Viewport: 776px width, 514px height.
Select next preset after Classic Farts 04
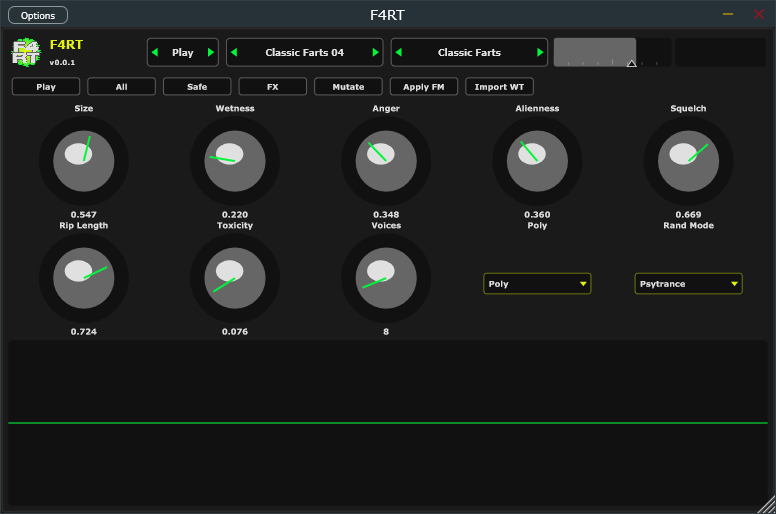(x=375, y=52)
